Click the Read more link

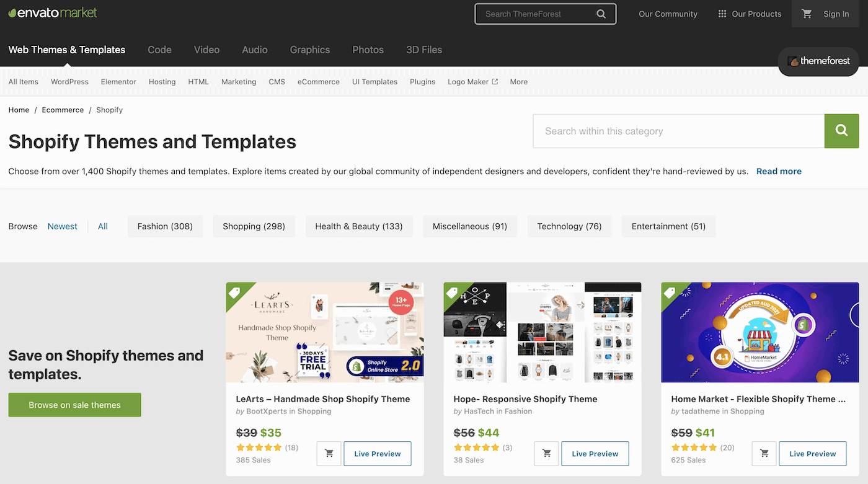(x=779, y=171)
